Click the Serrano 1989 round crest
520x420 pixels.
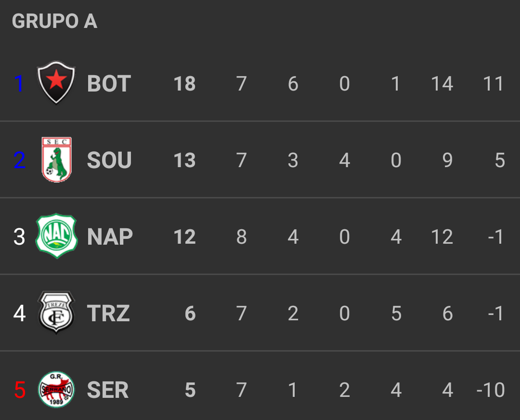click(x=56, y=389)
